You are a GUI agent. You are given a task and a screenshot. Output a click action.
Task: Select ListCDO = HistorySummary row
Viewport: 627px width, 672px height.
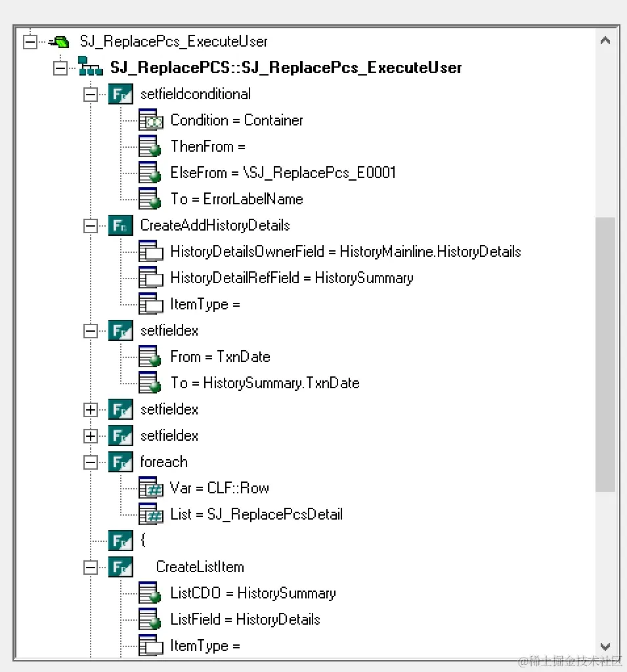[253, 593]
